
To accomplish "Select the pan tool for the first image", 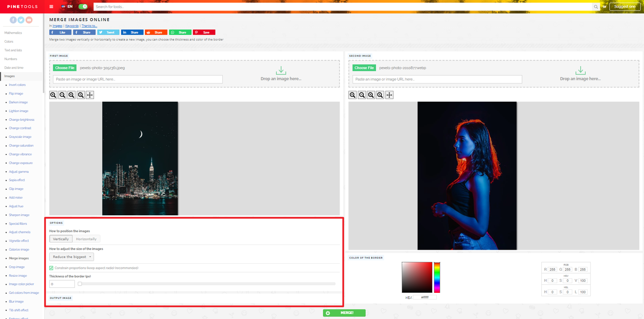I will point(90,95).
